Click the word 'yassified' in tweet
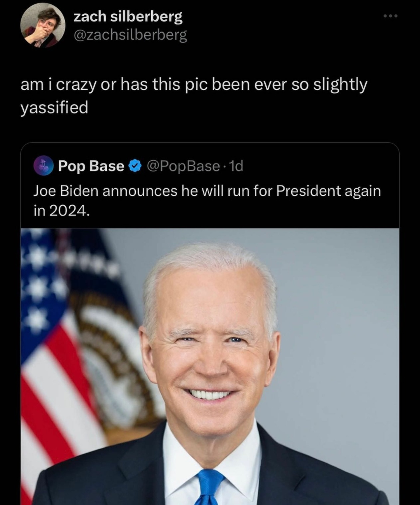 point(54,107)
